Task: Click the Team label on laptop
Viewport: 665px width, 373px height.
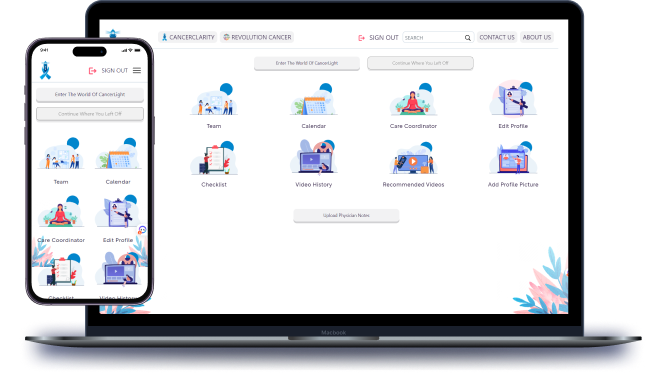Action: coord(214,126)
